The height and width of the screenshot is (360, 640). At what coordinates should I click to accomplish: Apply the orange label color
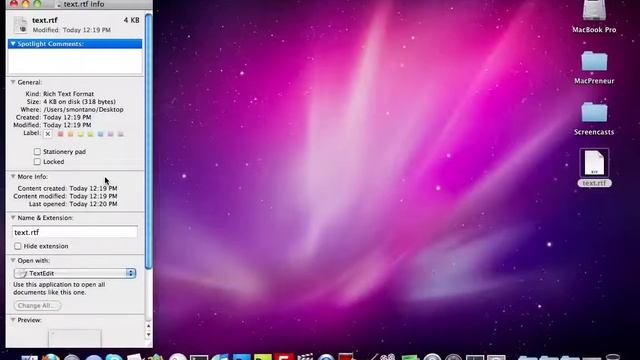[x=70, y=134]
